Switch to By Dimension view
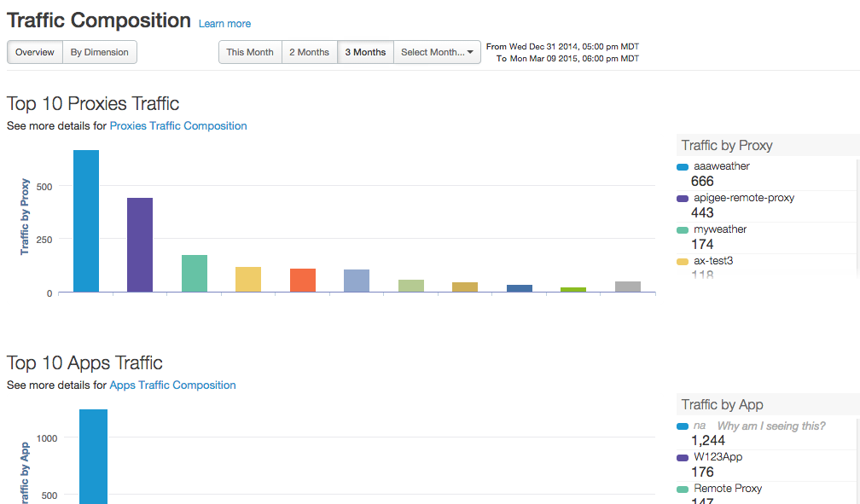Viewport: 860px width, 504px height. (x=99, y=52)
